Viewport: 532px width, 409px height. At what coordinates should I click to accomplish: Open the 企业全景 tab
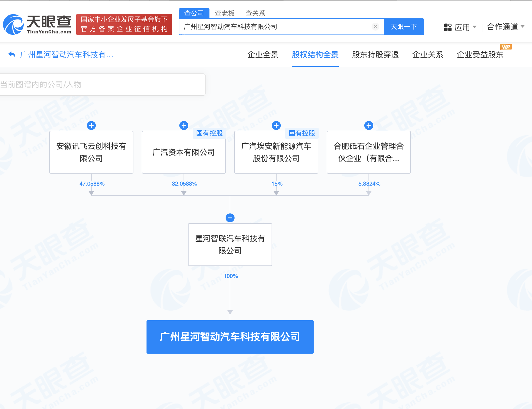(x=263, y=55)
